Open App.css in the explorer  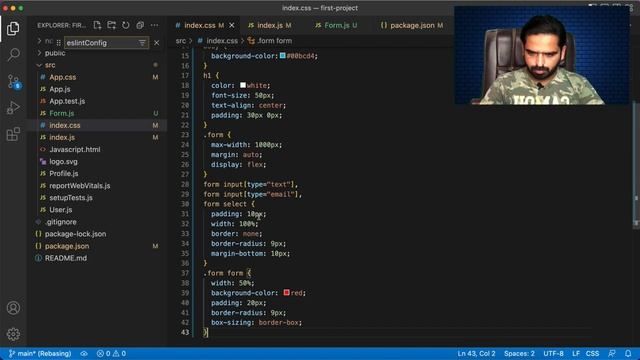pos(62,77)
